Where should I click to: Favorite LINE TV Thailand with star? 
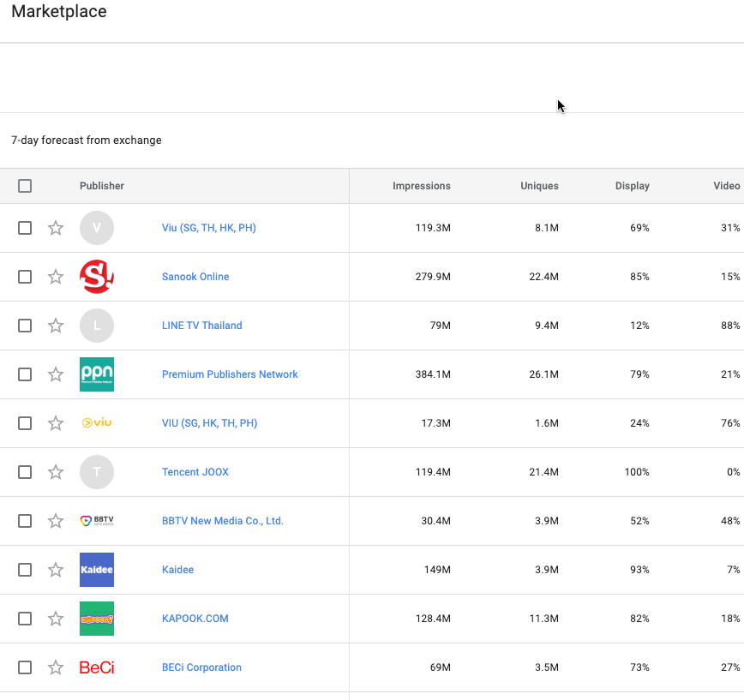(56, 326)
